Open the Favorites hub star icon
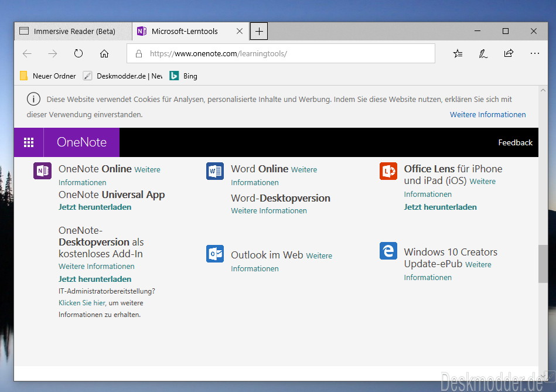Screen dimensions: 556x392 coord(458,53)
